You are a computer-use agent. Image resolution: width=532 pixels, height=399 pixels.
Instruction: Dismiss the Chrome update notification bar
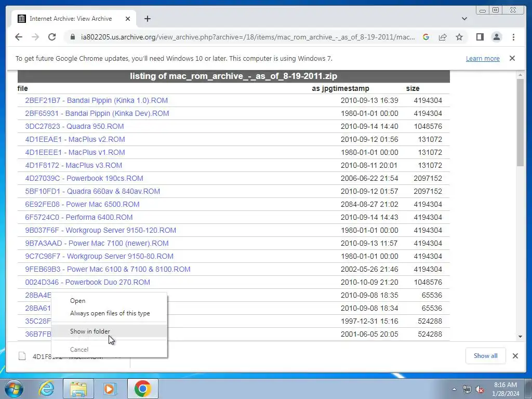pos(512,58)
